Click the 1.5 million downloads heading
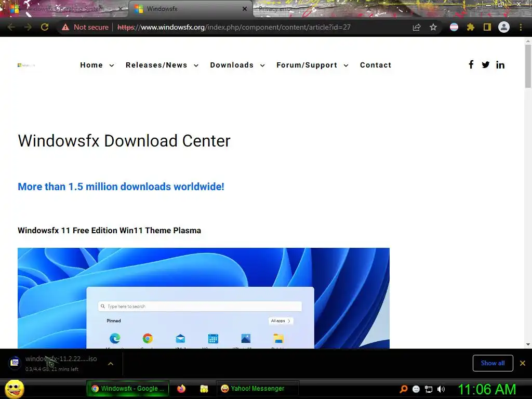The width and height of the screenshot is (532, 399). 121,187
